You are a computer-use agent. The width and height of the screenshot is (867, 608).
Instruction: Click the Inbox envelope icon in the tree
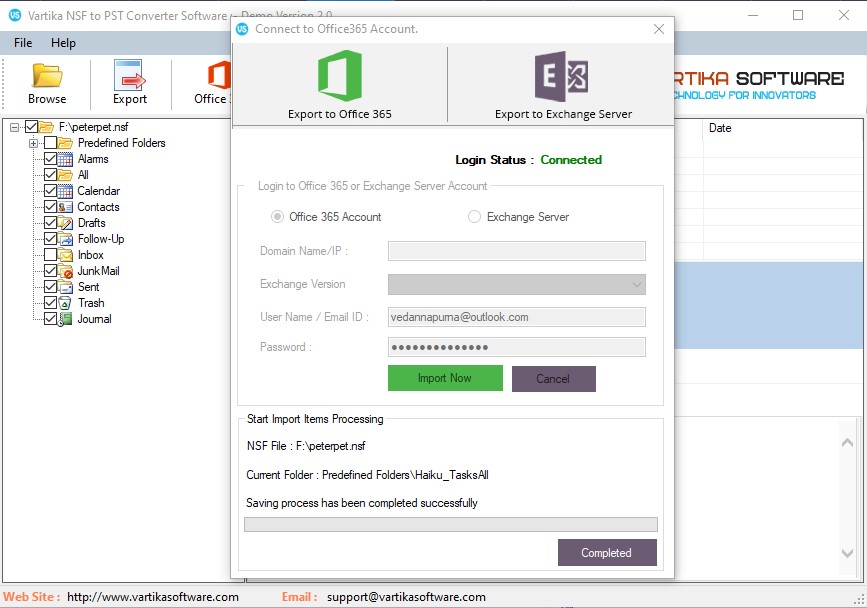pyautogui.click(x=65, y=255)
